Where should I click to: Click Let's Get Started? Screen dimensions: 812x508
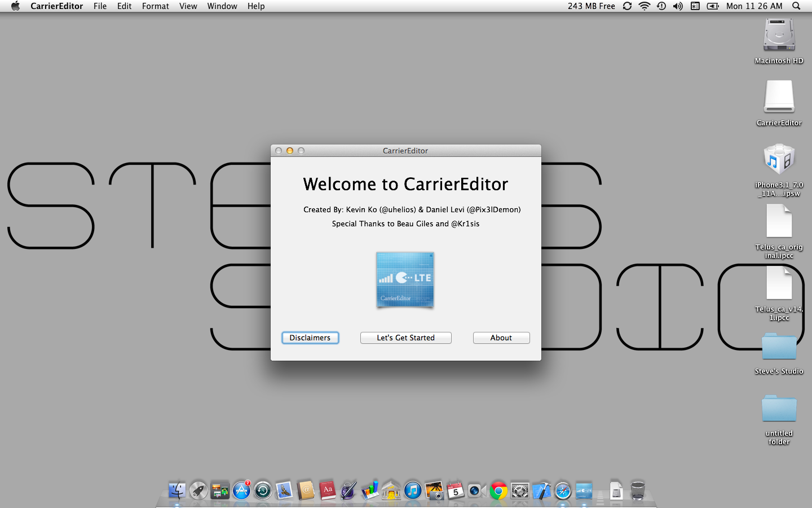point(406,338)
